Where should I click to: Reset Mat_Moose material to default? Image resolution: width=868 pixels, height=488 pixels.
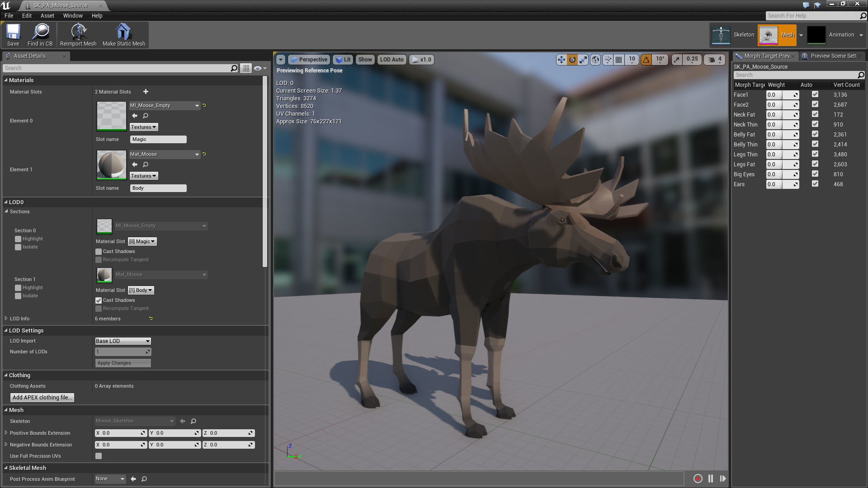(204, 154)
